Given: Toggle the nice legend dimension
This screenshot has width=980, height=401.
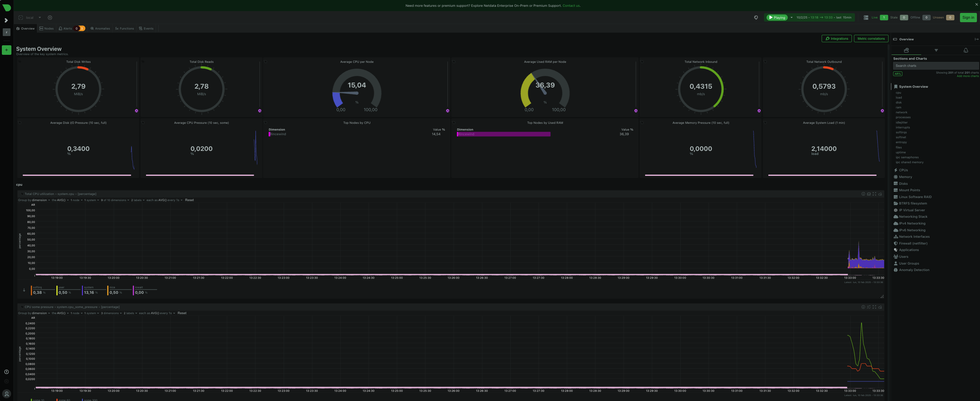Looking at the screenshot, I should (120, 290).
